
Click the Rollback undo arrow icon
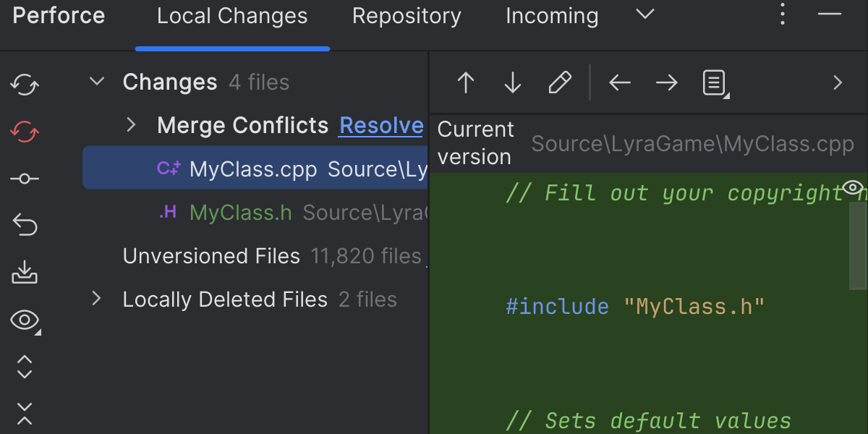click(x=25, y=226)
